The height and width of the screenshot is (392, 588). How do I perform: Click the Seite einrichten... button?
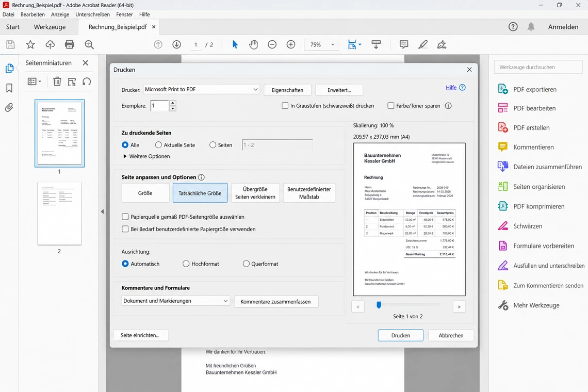(140, 335)
